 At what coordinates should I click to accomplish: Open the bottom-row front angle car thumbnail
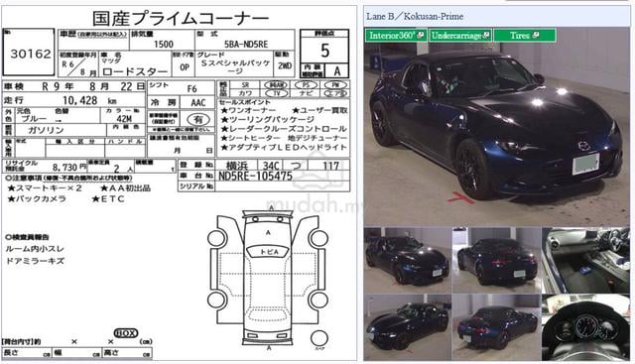point(408,327)
